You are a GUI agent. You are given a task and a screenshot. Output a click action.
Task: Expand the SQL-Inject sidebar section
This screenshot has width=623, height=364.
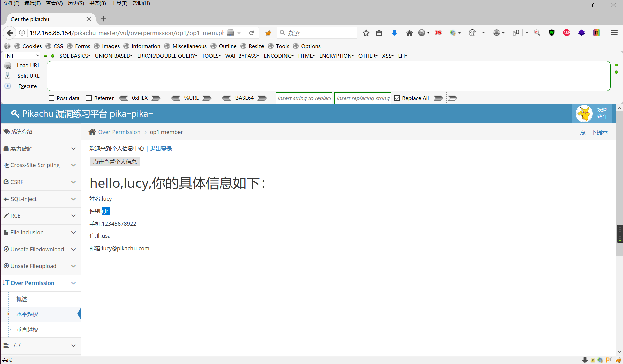coord(40,199)
